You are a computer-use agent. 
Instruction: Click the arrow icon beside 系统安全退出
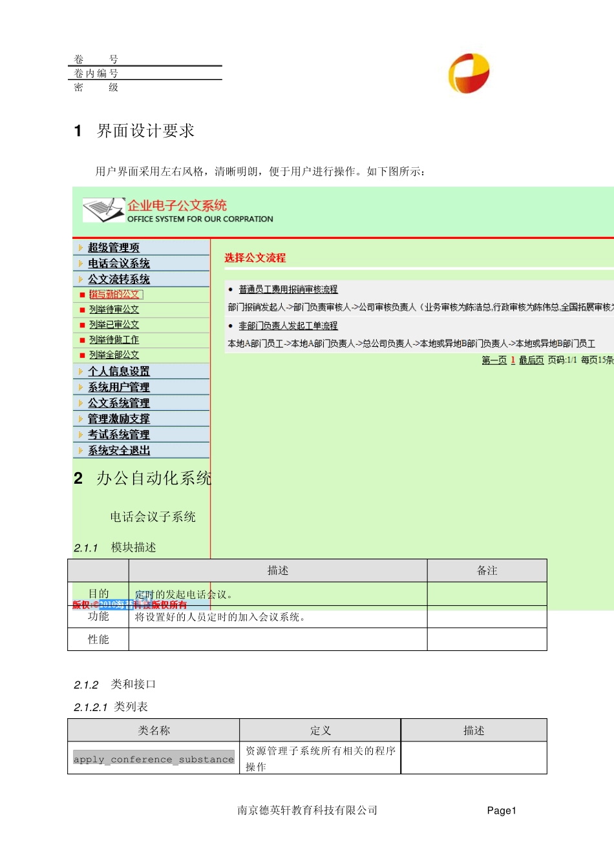81,451
